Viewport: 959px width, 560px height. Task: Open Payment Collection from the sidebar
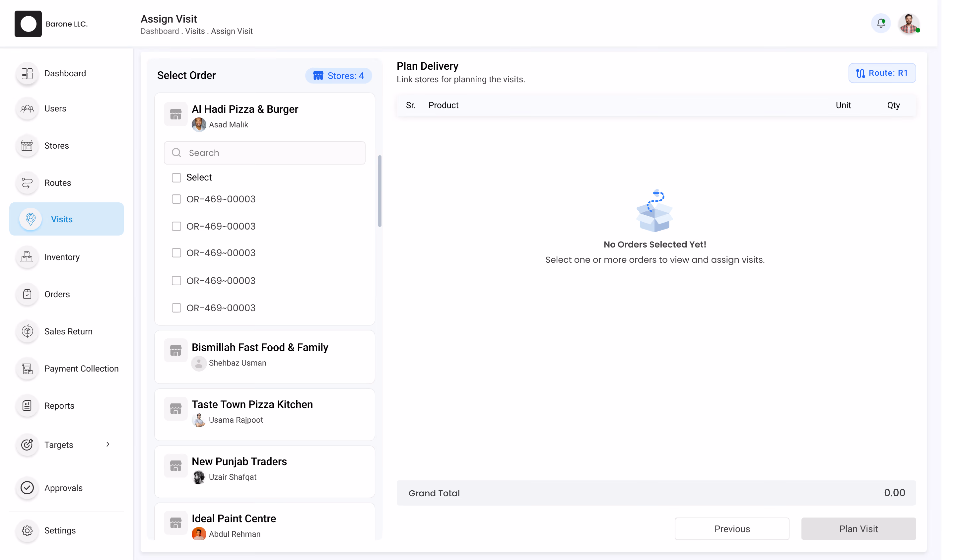[82, 369]
